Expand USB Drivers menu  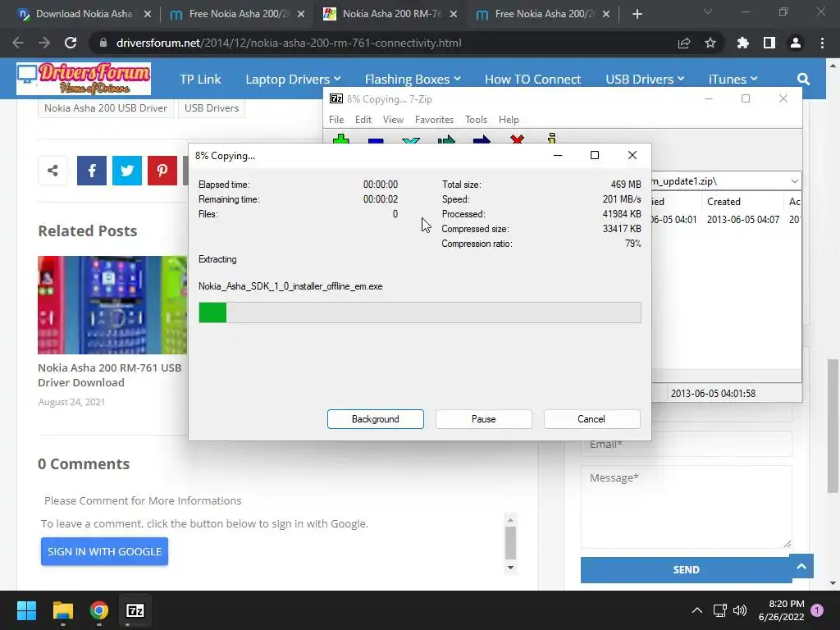coord(645,80)
